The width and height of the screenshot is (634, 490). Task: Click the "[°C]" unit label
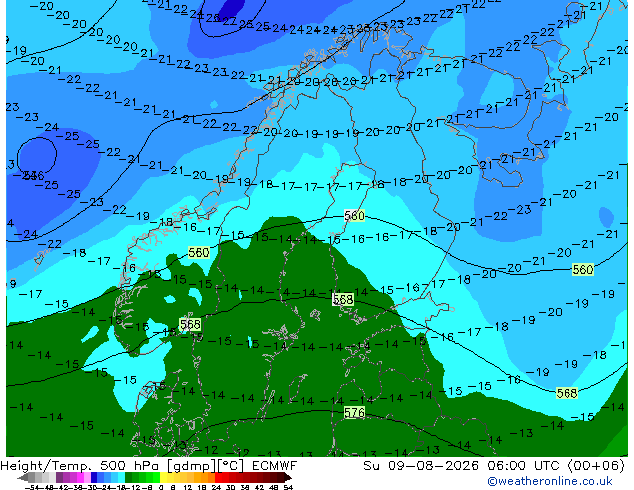coord(231,466)
